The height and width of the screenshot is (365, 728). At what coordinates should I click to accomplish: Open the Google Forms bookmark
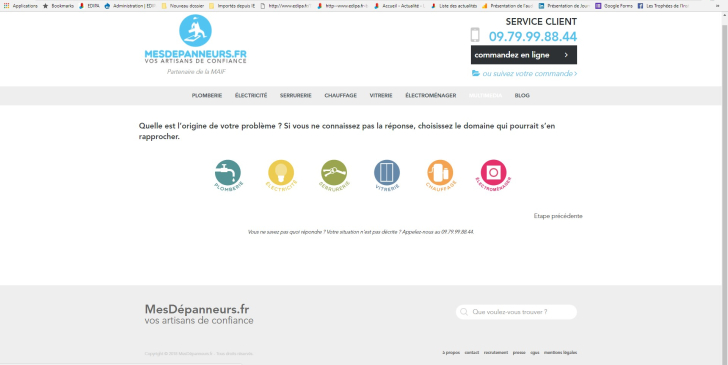click(x=614, y=6)
